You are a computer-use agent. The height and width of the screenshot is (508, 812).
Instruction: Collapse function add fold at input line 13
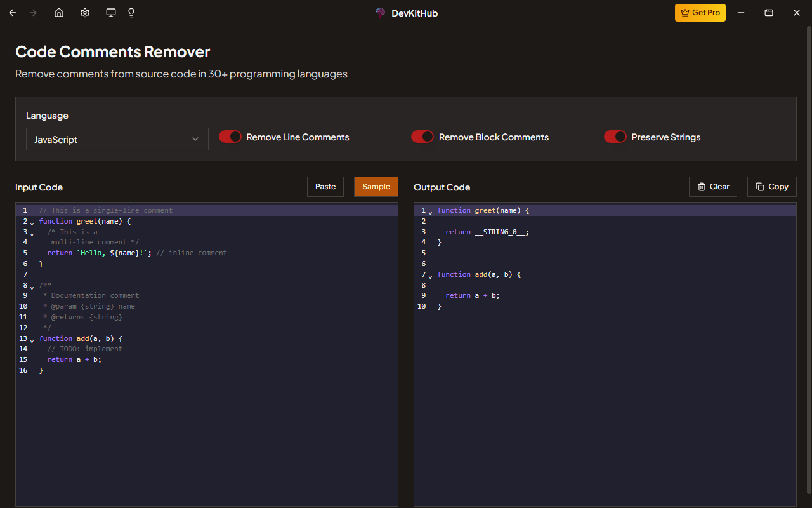coord(32,340)
